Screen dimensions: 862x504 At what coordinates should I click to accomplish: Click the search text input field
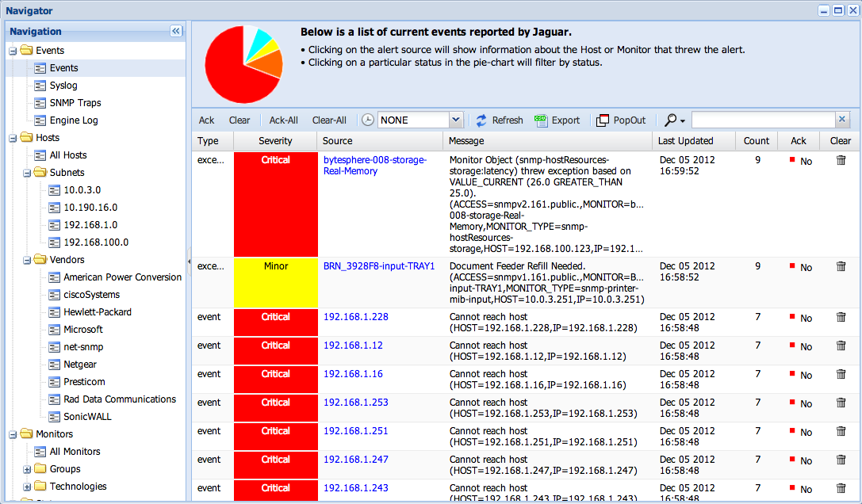(x=763, y=120)
